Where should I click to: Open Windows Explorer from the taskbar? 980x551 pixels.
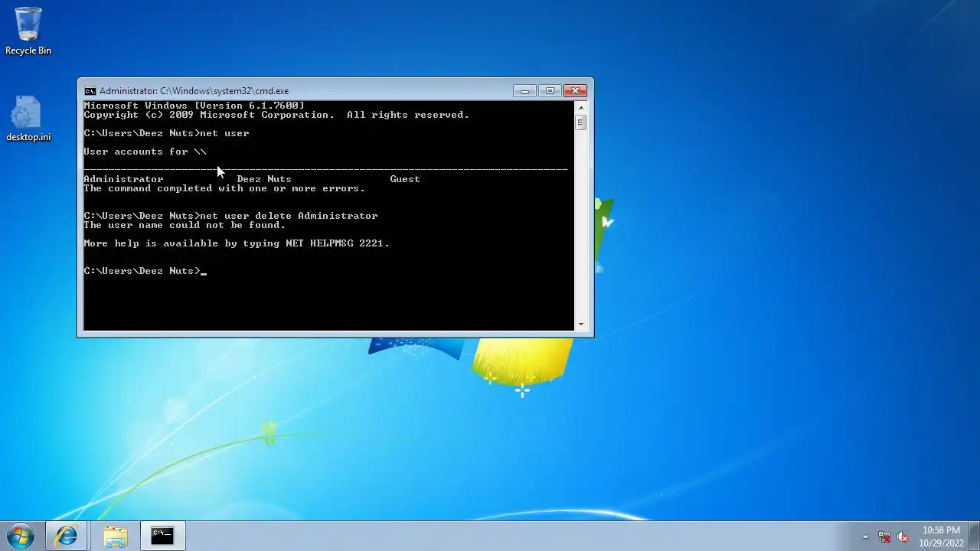pyautogui.click(x=116, y=536)
